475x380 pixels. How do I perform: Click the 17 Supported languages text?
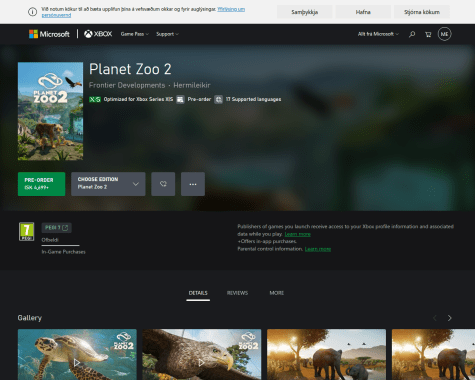click(x=253, y=99)
